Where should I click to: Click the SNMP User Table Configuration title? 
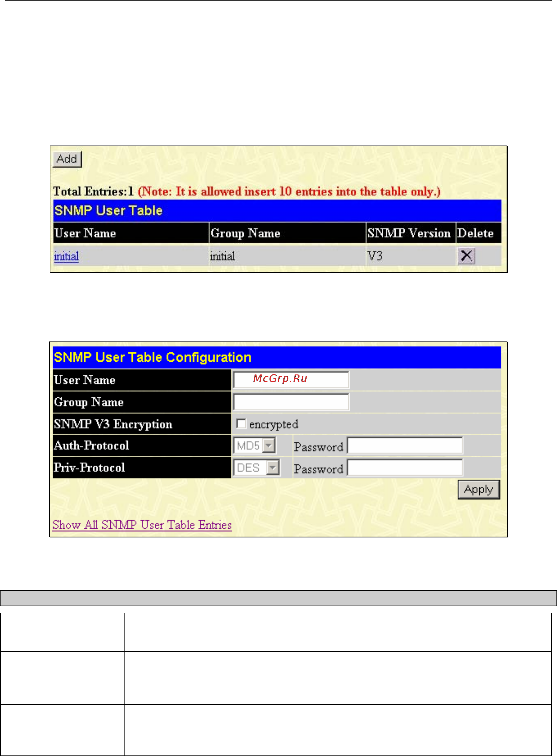(153, 358)
